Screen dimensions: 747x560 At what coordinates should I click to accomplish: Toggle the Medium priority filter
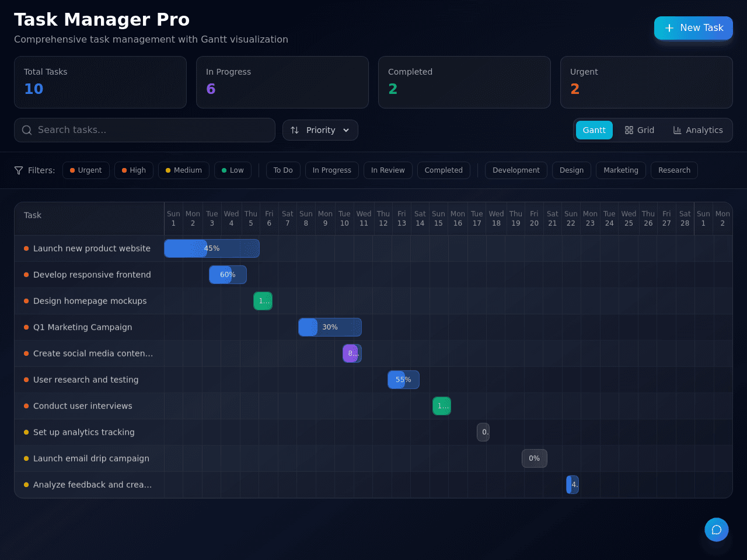184,170
